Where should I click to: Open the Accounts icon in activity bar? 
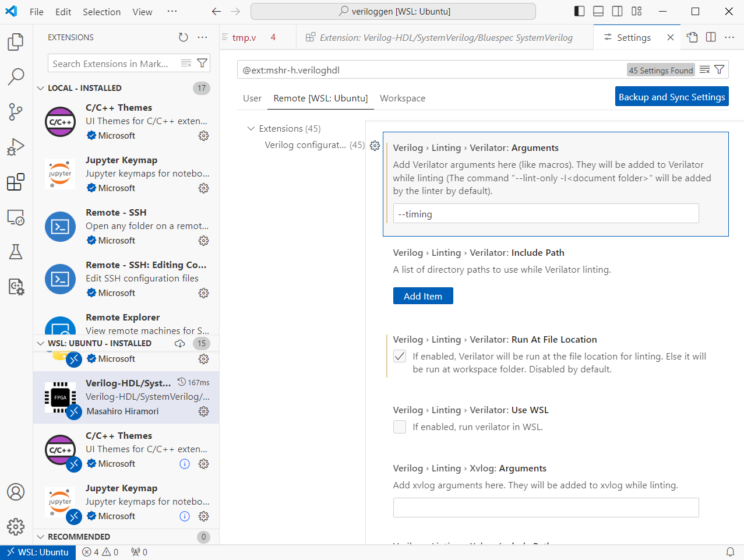(x=16, y=492)
